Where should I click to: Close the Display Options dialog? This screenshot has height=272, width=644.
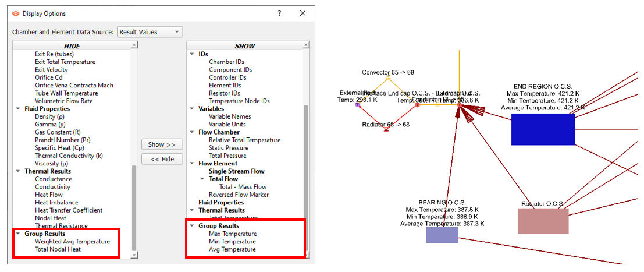[x=303, y=13]
